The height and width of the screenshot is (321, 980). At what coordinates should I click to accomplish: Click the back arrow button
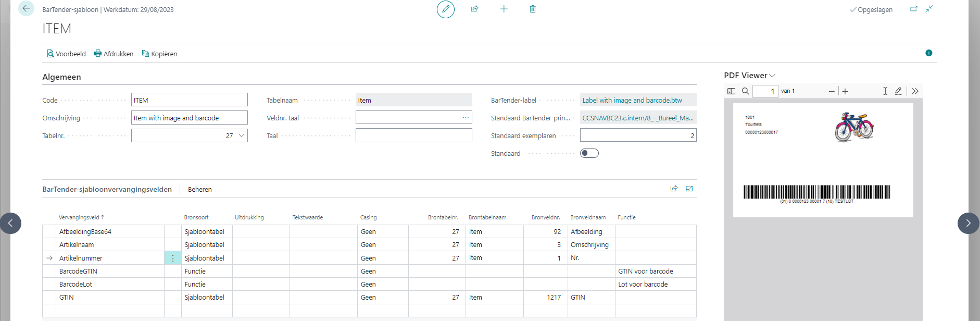[26, 9]
